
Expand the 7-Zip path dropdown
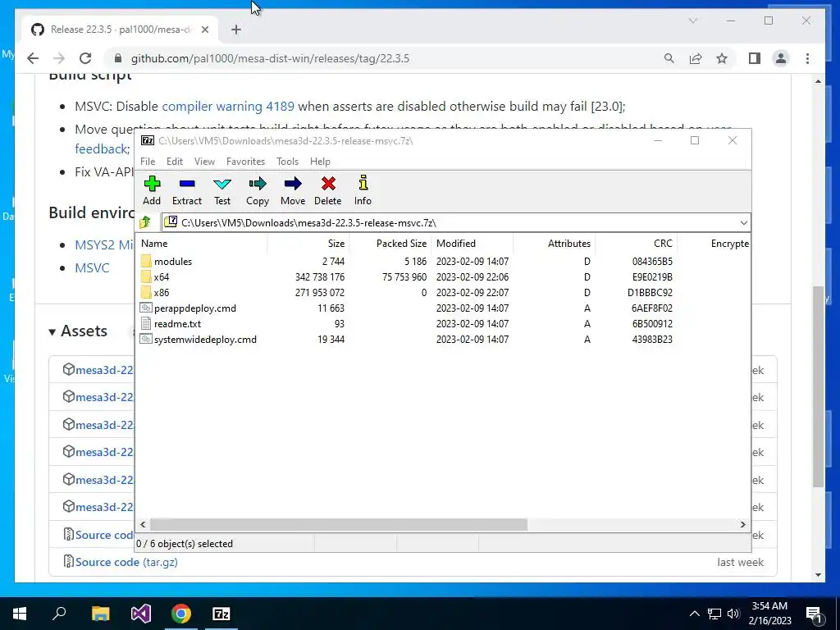point(743,222)
